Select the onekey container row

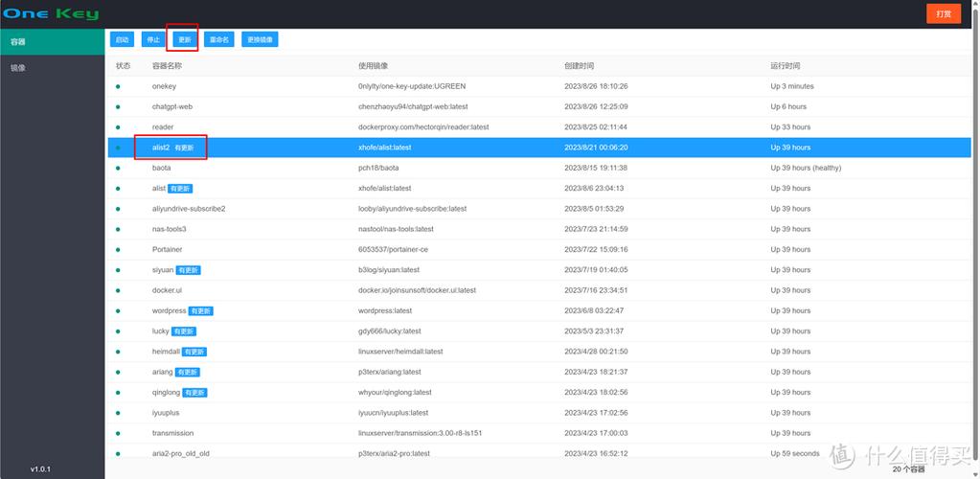tap(540, 86)
